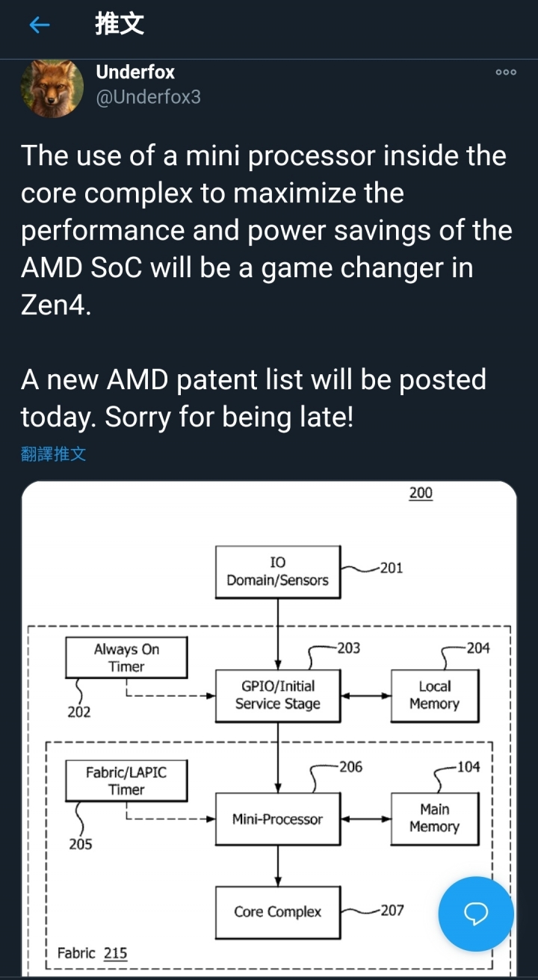Click the Fabric/LAPIC Timer diagram box
Viewport: 538px width, 980px height.
[x=126, y=781]
